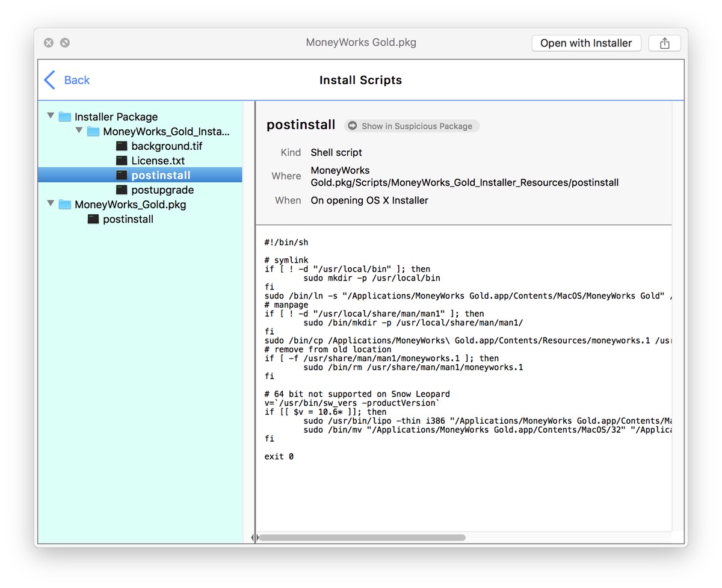Viewport: 722px width, 588px height.
Task: Click the '#!/bin/sh' script line
Action: point(286,243)
